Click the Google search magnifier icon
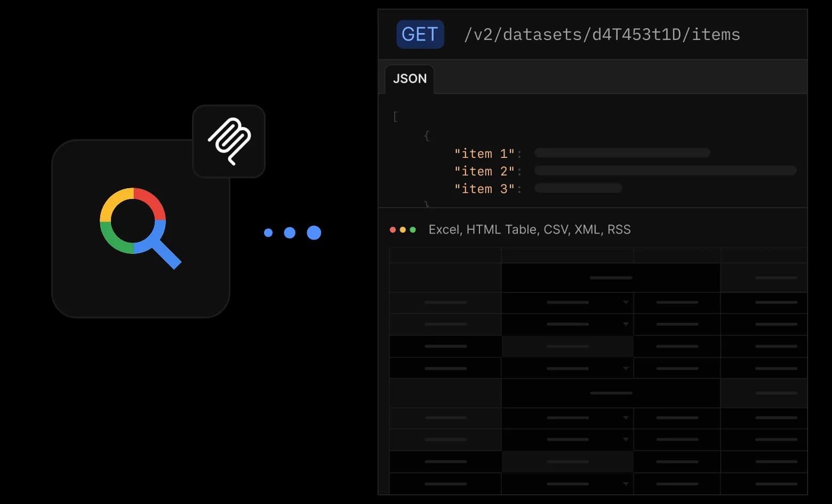The width and height of the screenshot is (832, 504). [140, 228]
